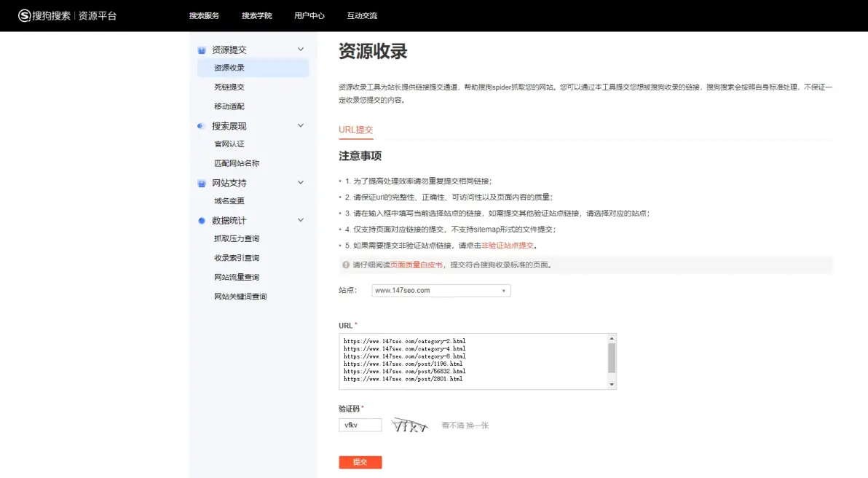The height and width of the screenshot is (478, 868).
Task: Open 网站流量查询 in the sidebar
Action: (x=237, y=278)
